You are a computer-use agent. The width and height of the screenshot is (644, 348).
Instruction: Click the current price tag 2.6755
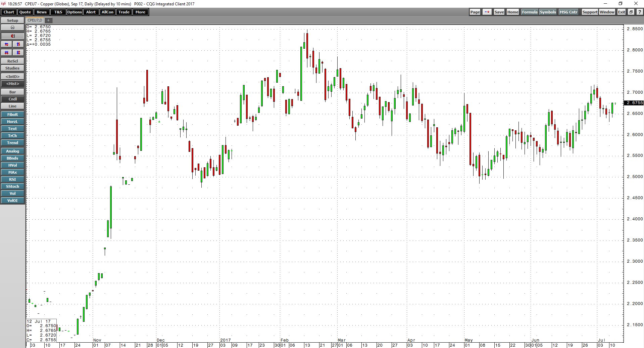click(x=634, y=103)
